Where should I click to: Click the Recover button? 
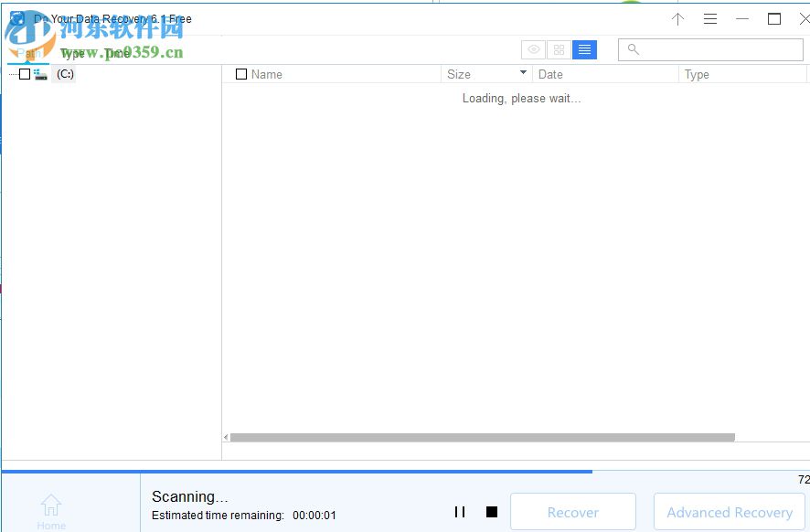click(573, 512)
